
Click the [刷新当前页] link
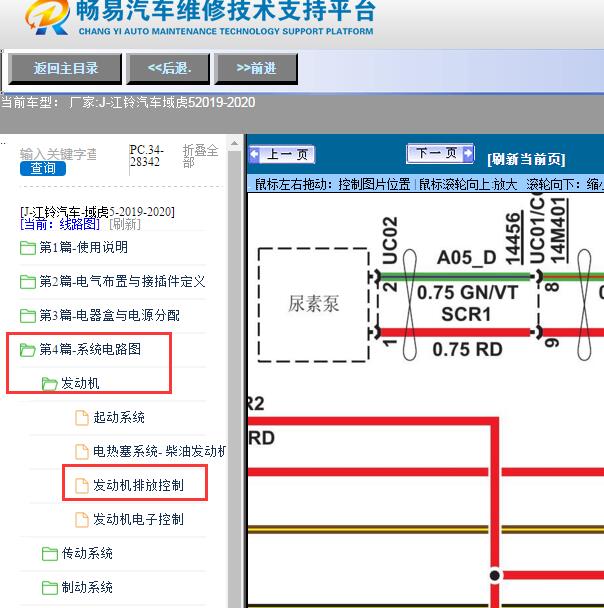(x=526, y=159)
